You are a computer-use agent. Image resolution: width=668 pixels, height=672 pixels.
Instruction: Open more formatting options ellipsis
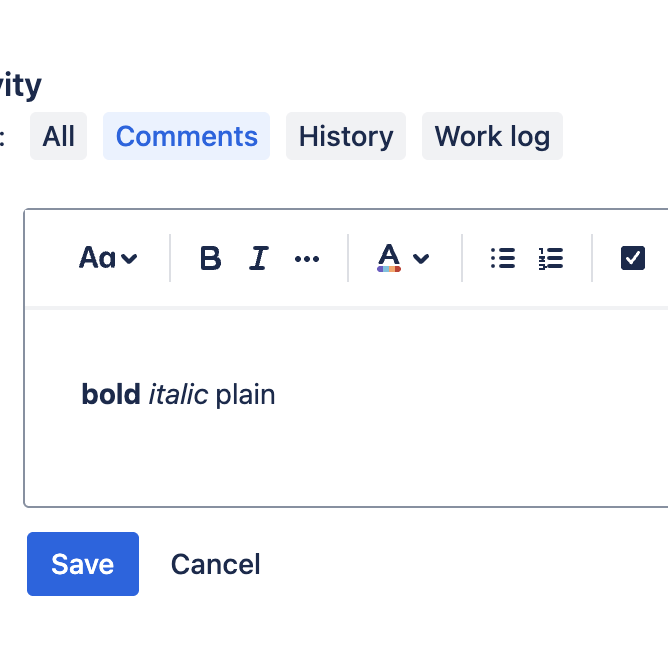[x=307, y=258]
